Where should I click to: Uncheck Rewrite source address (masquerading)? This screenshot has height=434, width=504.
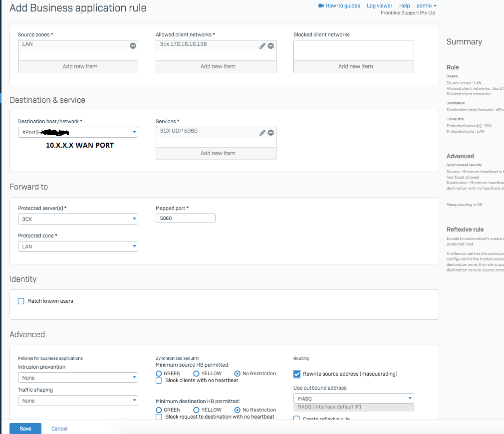tap(297, 374)
